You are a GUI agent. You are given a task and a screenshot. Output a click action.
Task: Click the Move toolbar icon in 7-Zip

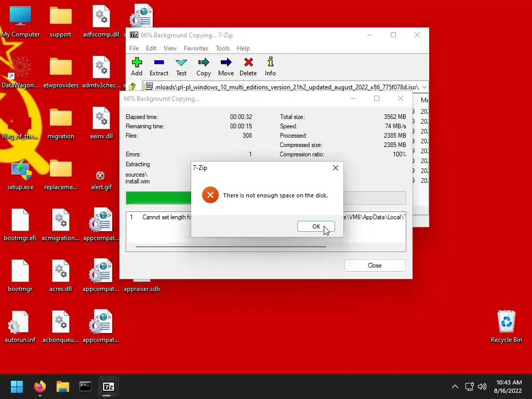pos(226,67)
